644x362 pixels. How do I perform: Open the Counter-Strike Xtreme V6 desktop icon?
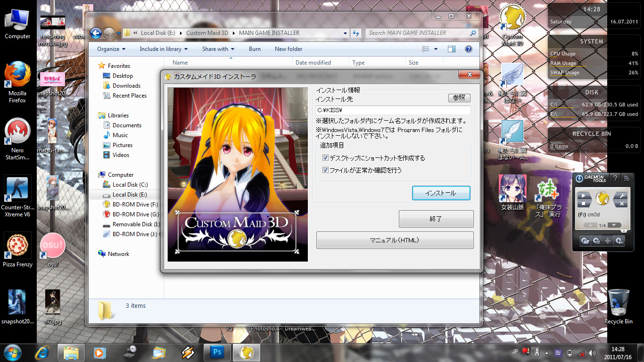point(17,197)
